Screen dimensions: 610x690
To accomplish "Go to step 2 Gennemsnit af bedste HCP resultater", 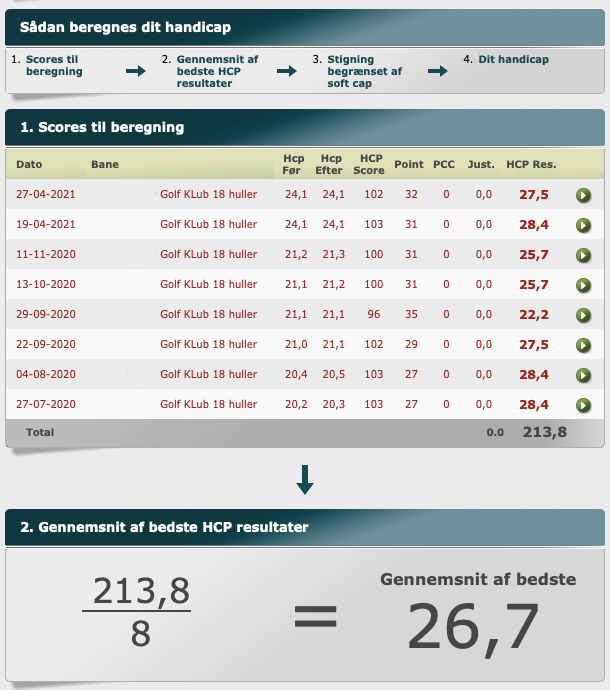I will click(x=209, y=71).
